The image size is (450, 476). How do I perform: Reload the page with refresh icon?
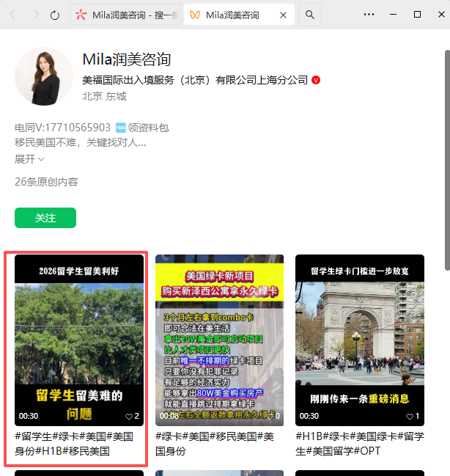tap(55, 15)
